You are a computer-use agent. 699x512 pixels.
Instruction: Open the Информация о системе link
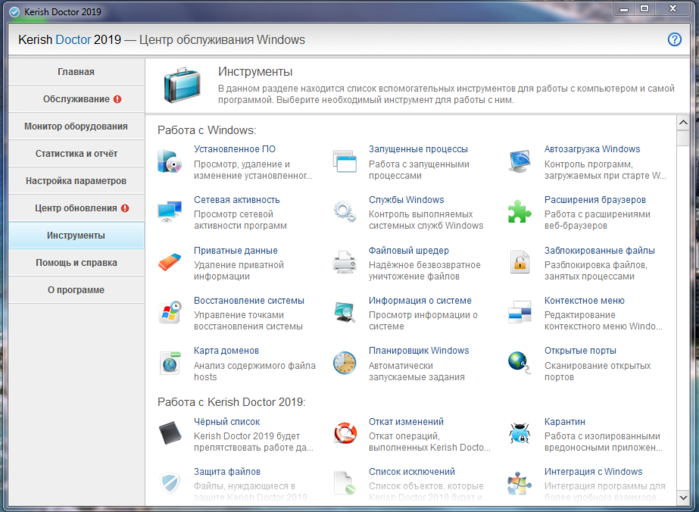[x=419, y=301]
